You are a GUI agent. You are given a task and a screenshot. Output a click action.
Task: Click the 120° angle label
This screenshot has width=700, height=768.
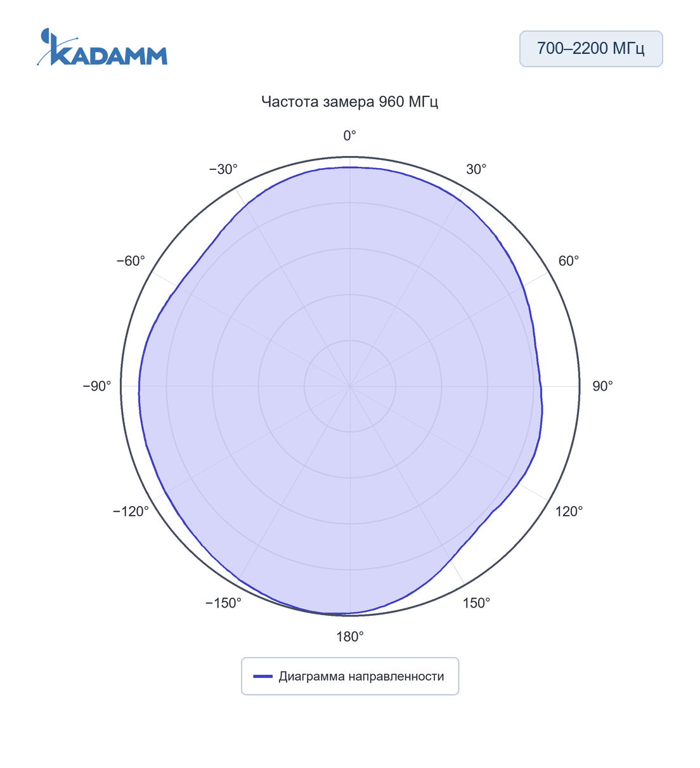point(569,511)
